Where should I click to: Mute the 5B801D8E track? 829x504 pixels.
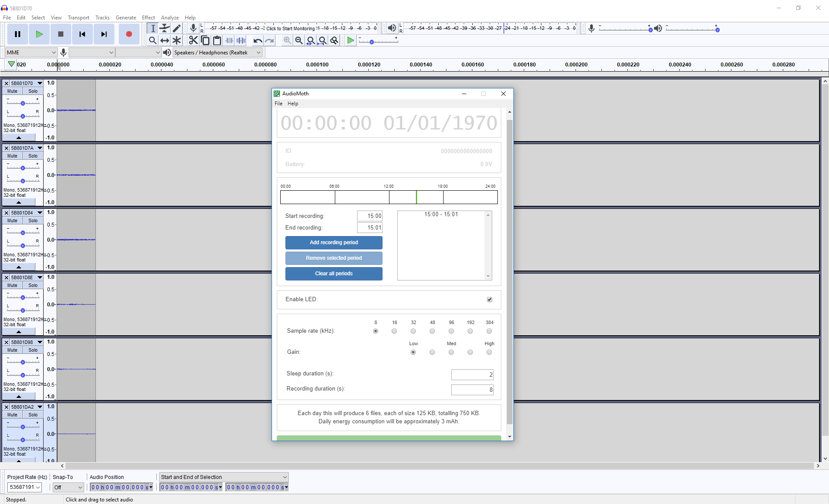click(12, 285)
